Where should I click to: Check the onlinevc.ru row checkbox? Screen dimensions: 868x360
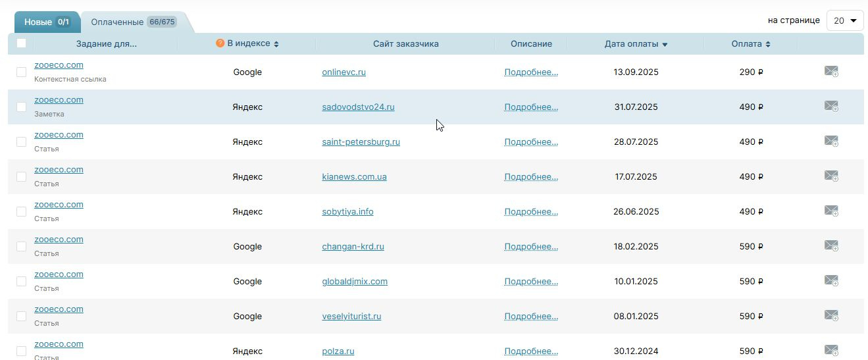click(x=21, y=72)
